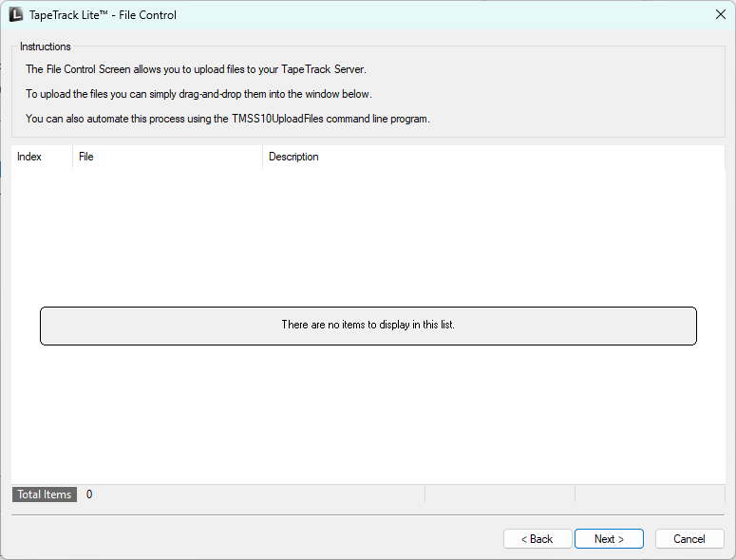Click the Total Items status label

[x=45, y=495]
